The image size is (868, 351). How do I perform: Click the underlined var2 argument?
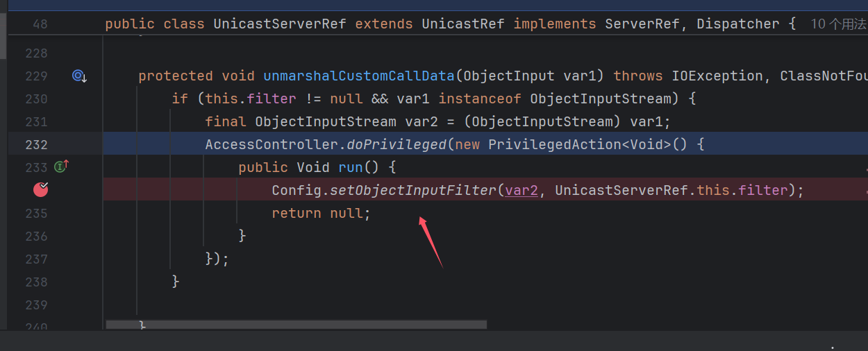coord(521,190)
